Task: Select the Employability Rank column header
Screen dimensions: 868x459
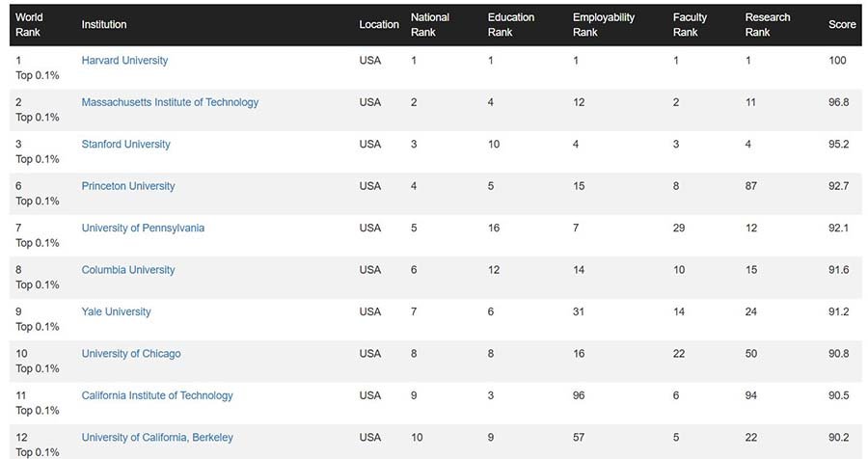Action: click(605, 25)
